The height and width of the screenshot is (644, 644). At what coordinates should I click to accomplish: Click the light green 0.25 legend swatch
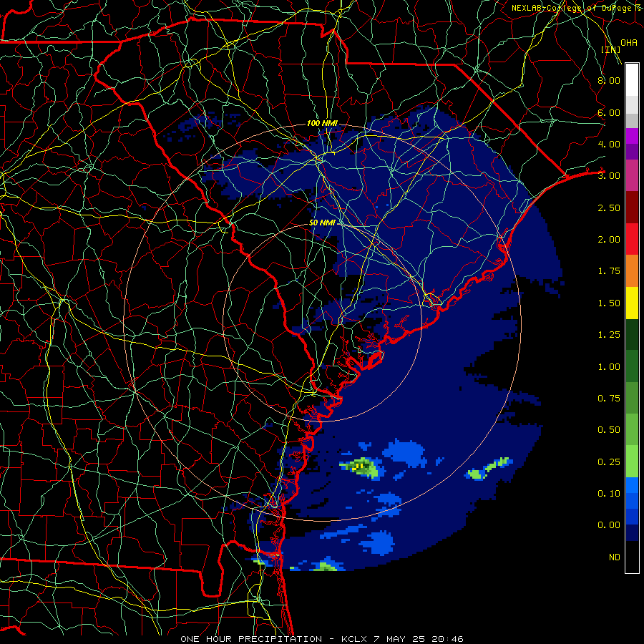[632, 462]
